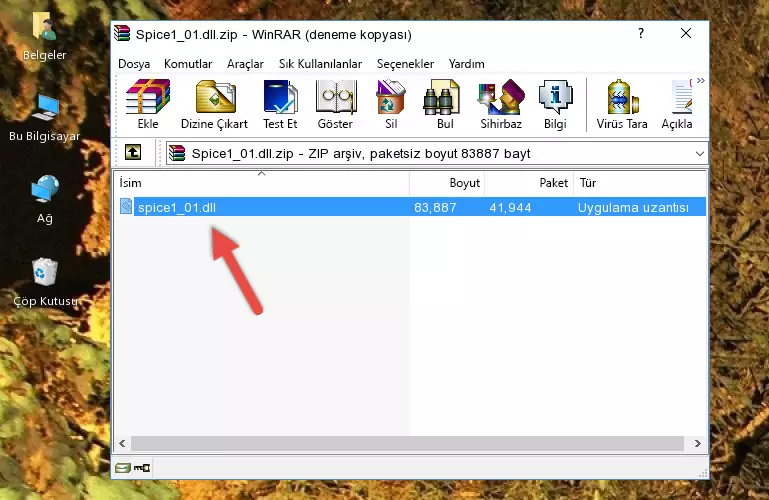Click the spice1_01.dll file icon
The height and width of the screenshot is (500, 769).
(126, 206)
